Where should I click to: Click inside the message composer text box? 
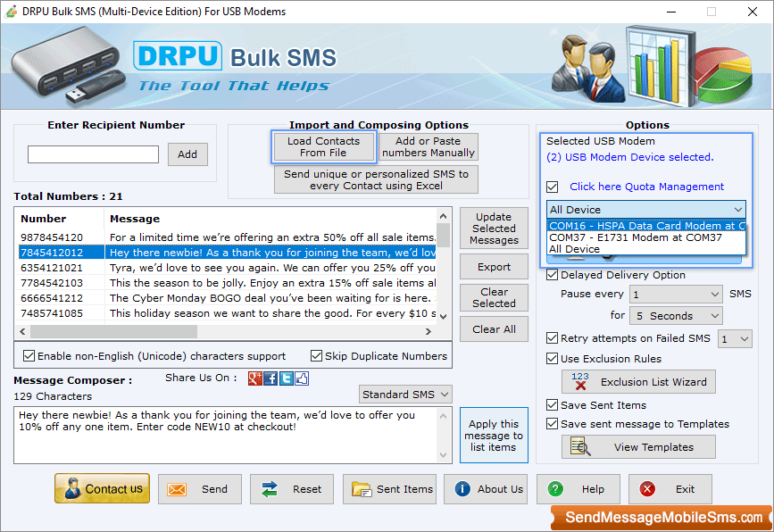coord(226,435)
